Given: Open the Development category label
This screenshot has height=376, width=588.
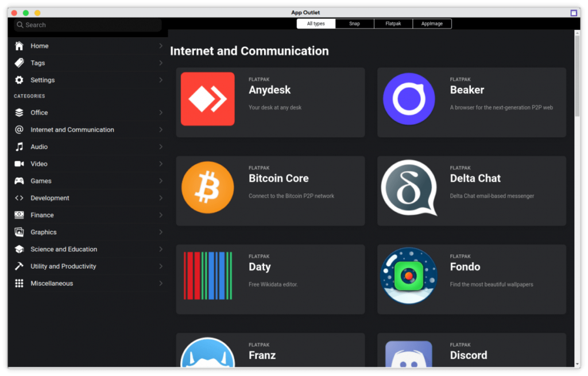Looking at the screenshot, I should click(x=50, y=198).
